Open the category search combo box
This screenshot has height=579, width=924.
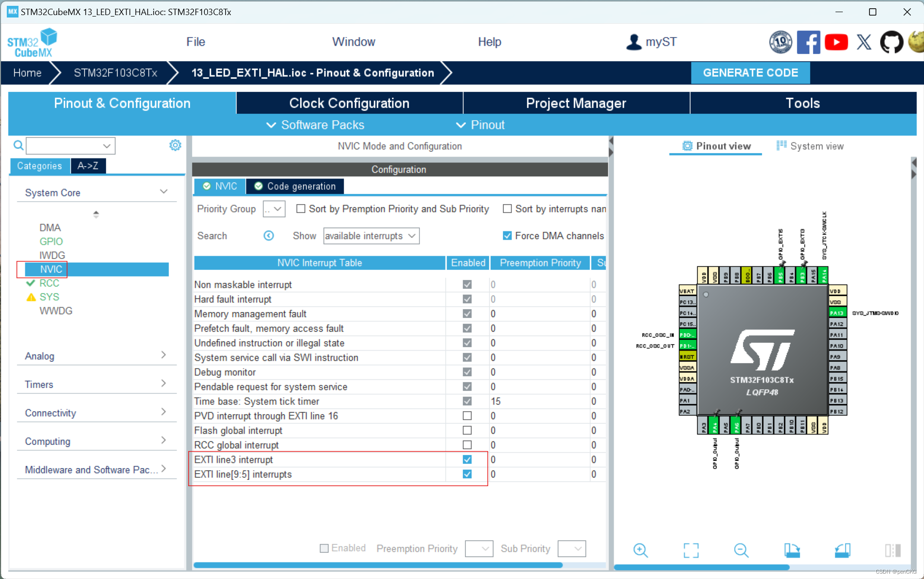click(x=71, y=145)
